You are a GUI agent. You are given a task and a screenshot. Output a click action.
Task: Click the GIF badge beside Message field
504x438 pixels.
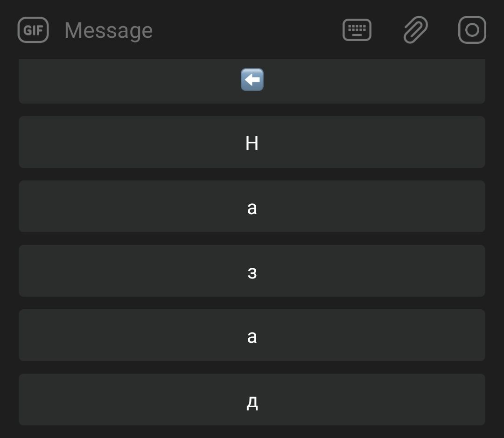click(33, 30)
